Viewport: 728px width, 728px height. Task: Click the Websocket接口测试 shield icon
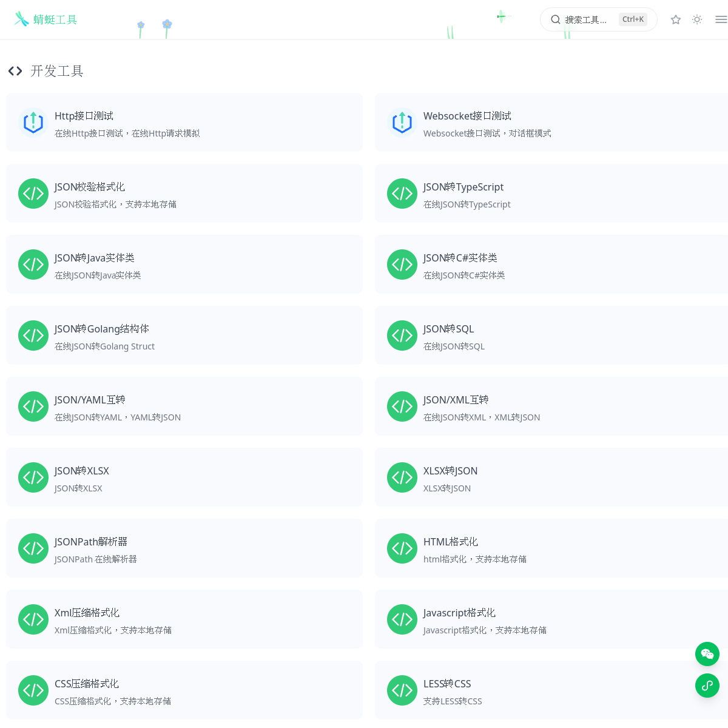402,123
